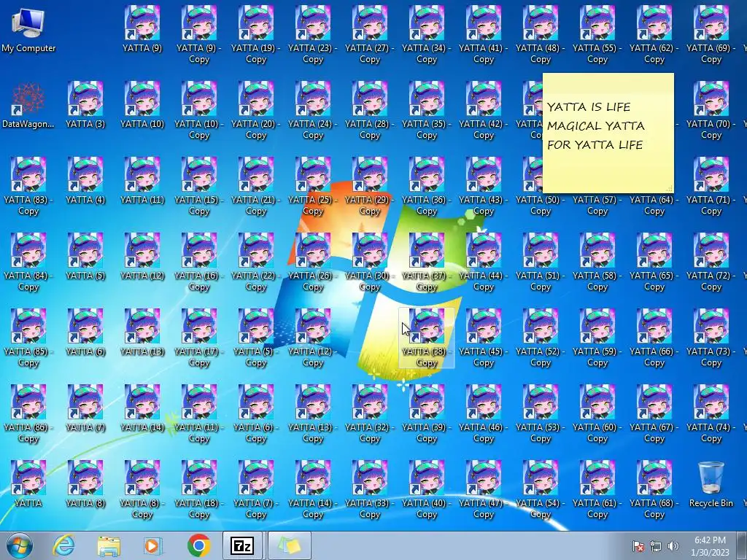This screenshot has width=747, height=560.
Task: Select the YATTA (61) - Copy icon
Action: pos(597,489)
